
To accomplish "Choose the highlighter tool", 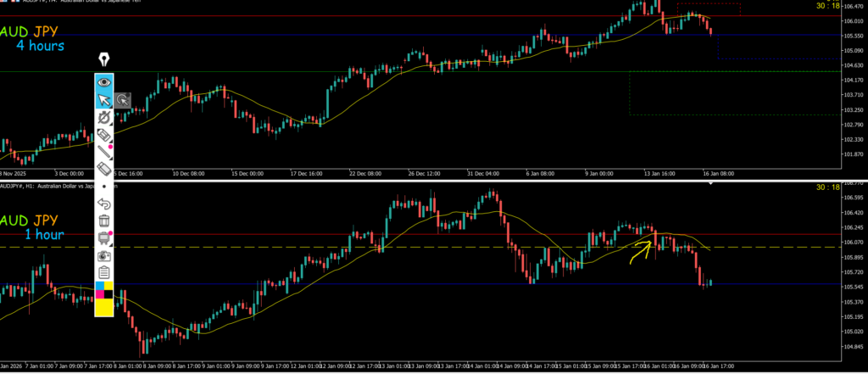I will (104, 135).
